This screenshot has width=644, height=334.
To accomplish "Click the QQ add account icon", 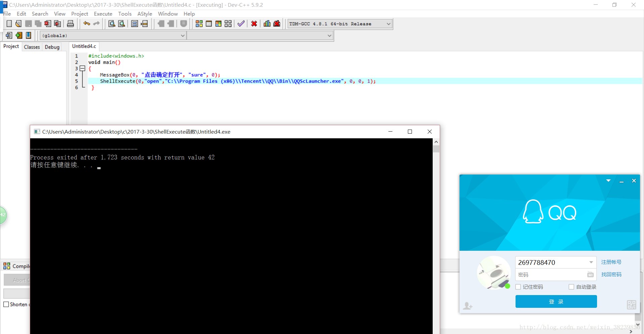I will pyautogui.click(x=468, y=306).
